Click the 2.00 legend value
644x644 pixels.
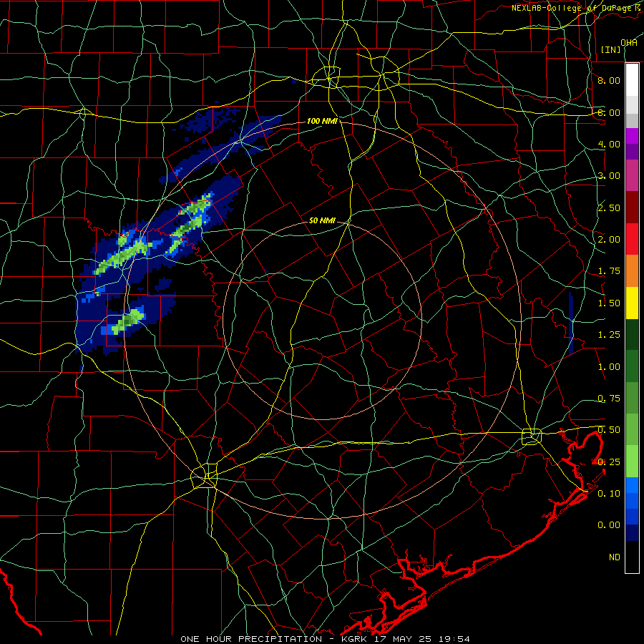[609, 240]
